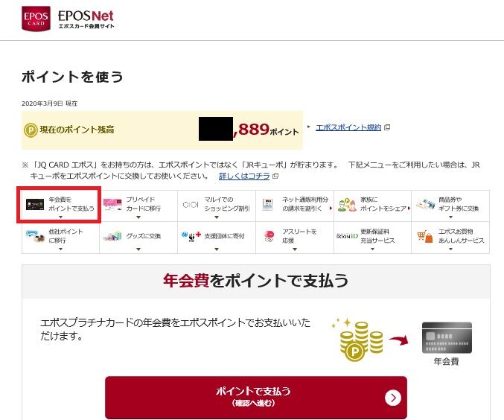The height and width of the screenshot is (420, 504).
Task: Expand arrow under マルイでのショッピング割引
Action: click(x=217, y=217)
